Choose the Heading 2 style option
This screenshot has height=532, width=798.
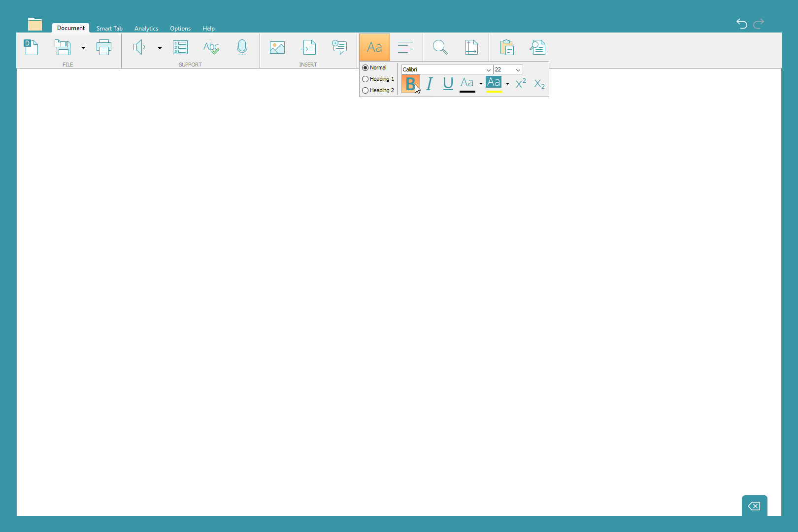366,90
